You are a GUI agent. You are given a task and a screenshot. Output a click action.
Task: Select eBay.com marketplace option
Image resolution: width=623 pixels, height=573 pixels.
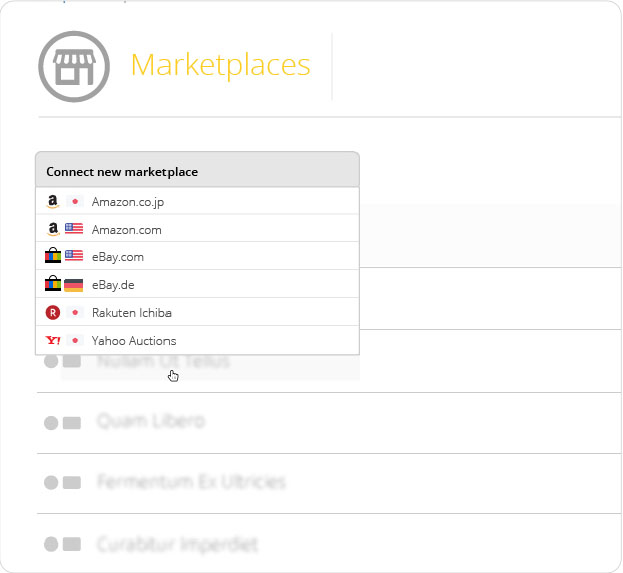197,256
